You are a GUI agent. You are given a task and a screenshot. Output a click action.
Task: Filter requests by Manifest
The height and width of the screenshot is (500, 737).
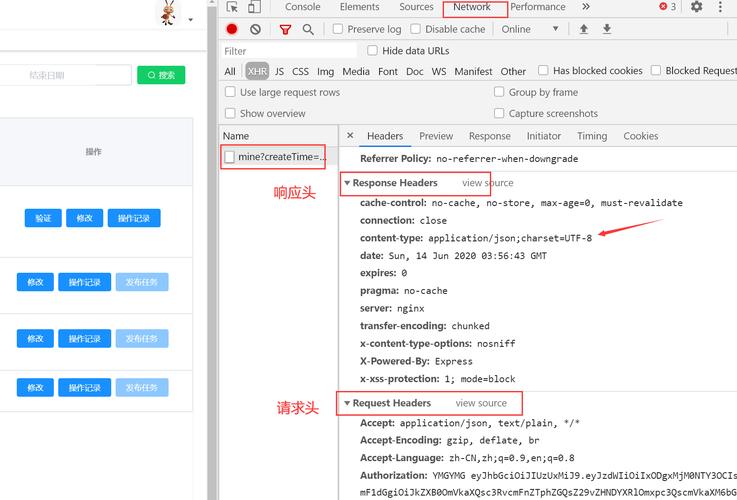pos(473,71)
